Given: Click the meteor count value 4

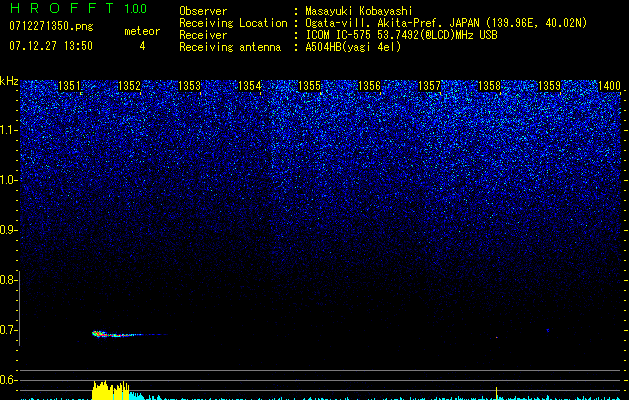Looking at the screenshot, I should [142, 46].
